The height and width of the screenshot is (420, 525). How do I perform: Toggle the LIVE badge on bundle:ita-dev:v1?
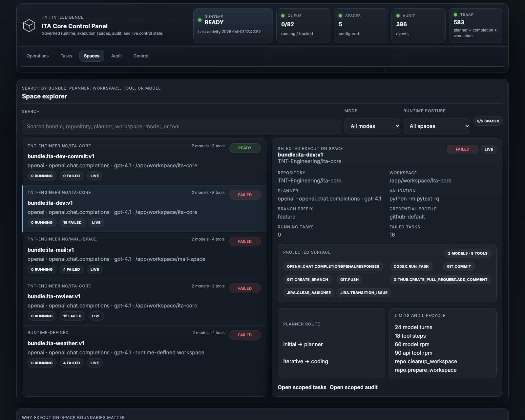coord(96,222)
